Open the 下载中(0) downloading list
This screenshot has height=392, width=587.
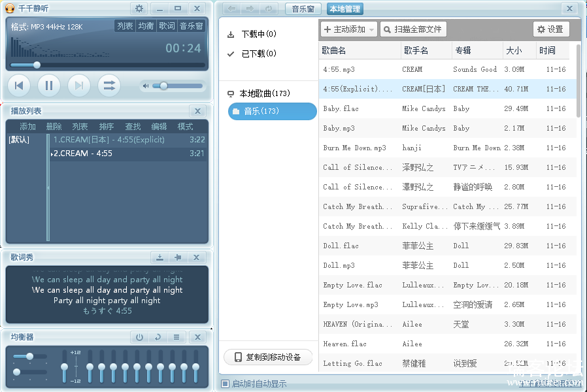coord(252,35)
